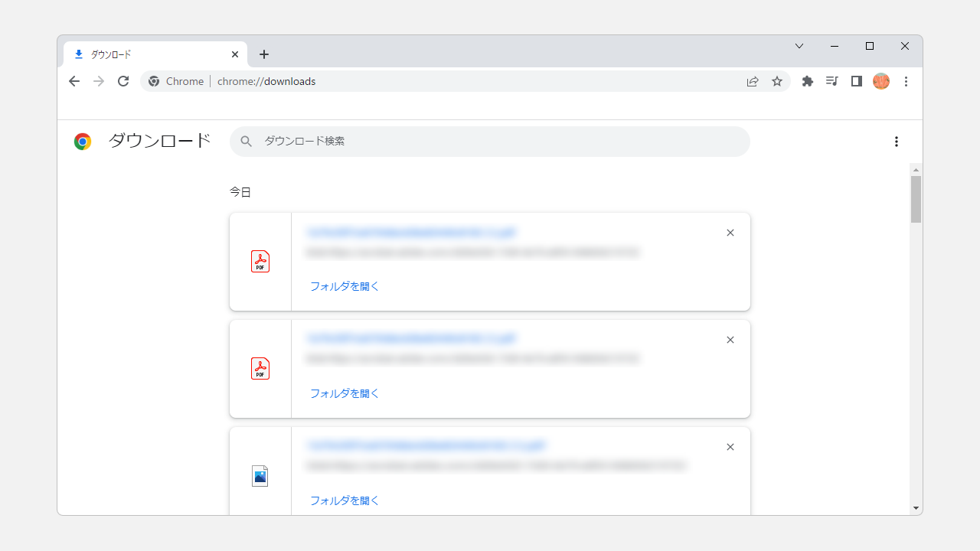Click the image file icon in third card

click(260, 476)
